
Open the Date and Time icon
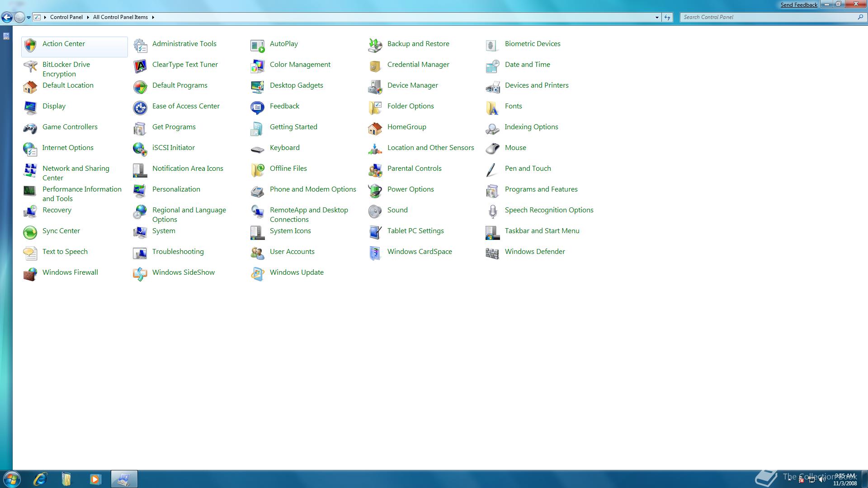493,66
